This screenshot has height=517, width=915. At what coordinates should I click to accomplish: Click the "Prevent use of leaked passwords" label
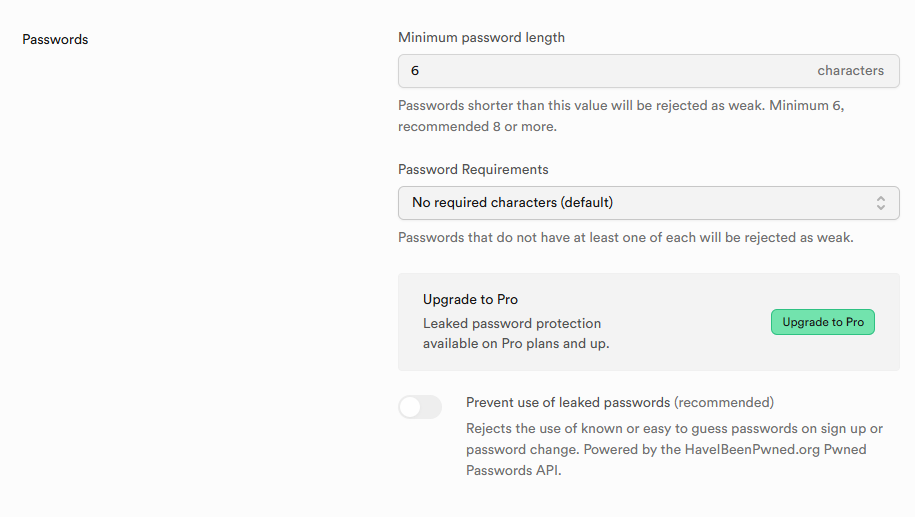click(x=568, y=403)
